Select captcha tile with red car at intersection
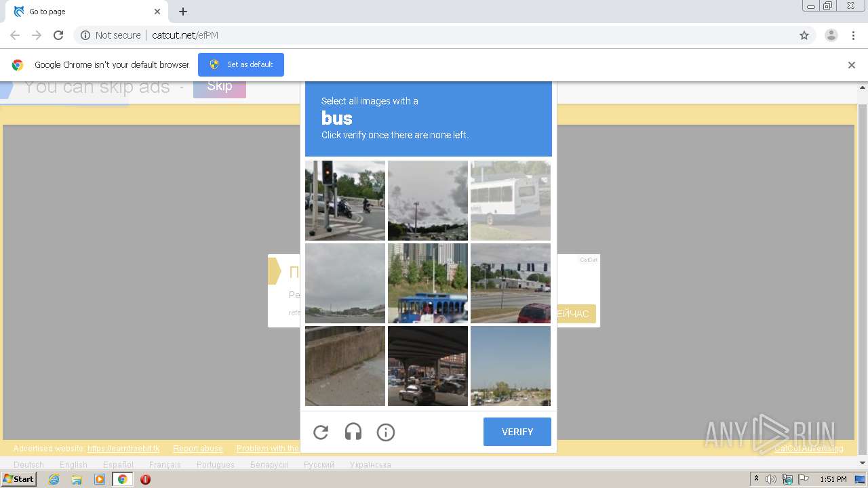Image resolution: width=868 pixels, height=488 pixels. click(x=511, y=283)
